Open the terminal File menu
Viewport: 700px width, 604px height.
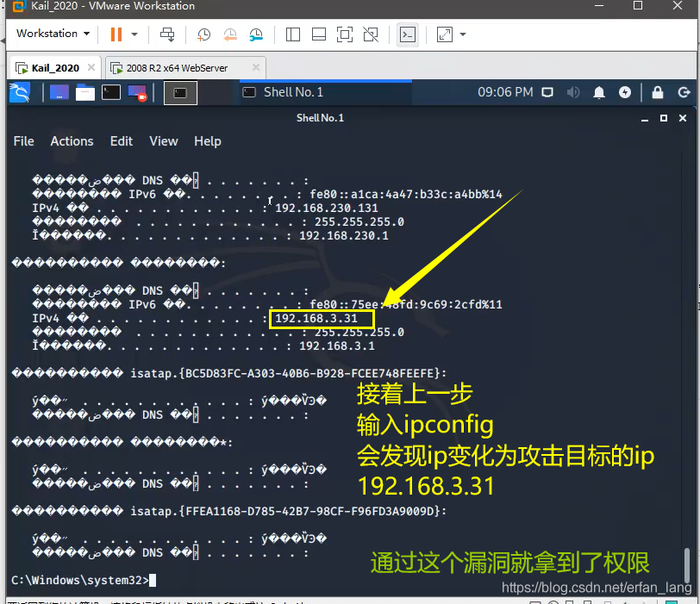coord(23,141)
